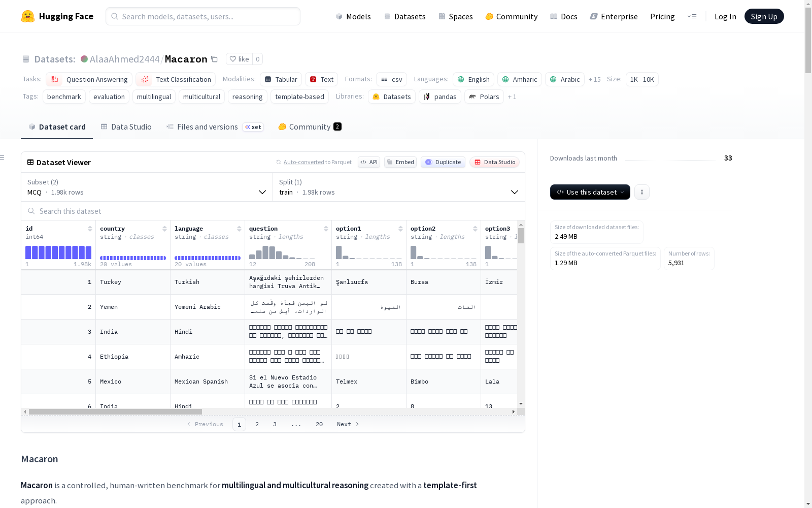Click the AlaaAhmed2444 avatar icon
The height and width of the screenshot is (508, 812).
click(84, 59)
